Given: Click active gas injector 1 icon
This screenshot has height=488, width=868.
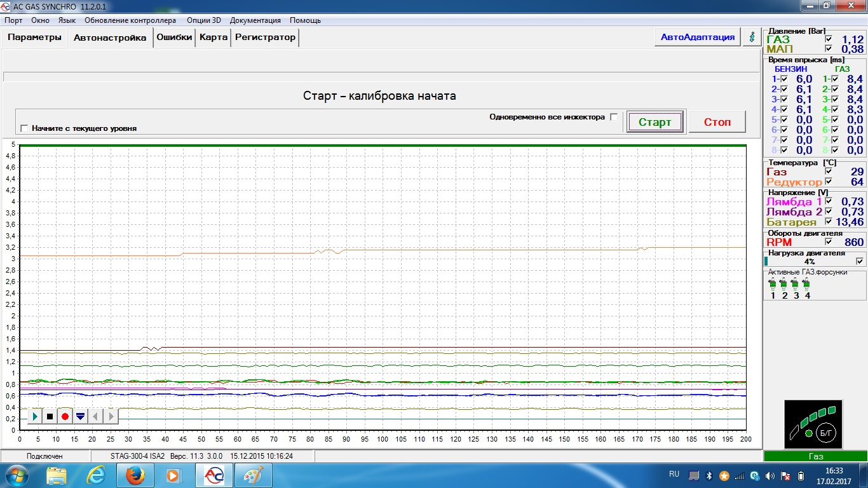Looking at the screenshot, I should coord(773,283).
